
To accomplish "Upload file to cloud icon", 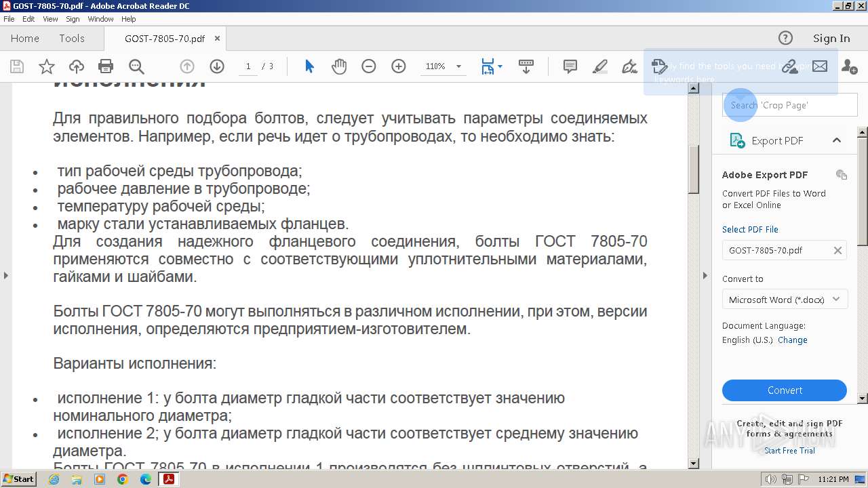I will (x=77, y=66).
